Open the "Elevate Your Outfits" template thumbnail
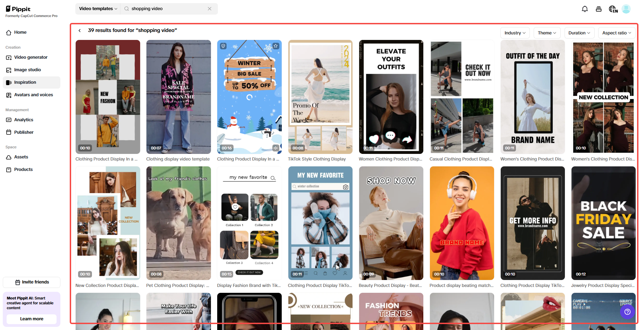644x330 pixels. coord(391,97)
